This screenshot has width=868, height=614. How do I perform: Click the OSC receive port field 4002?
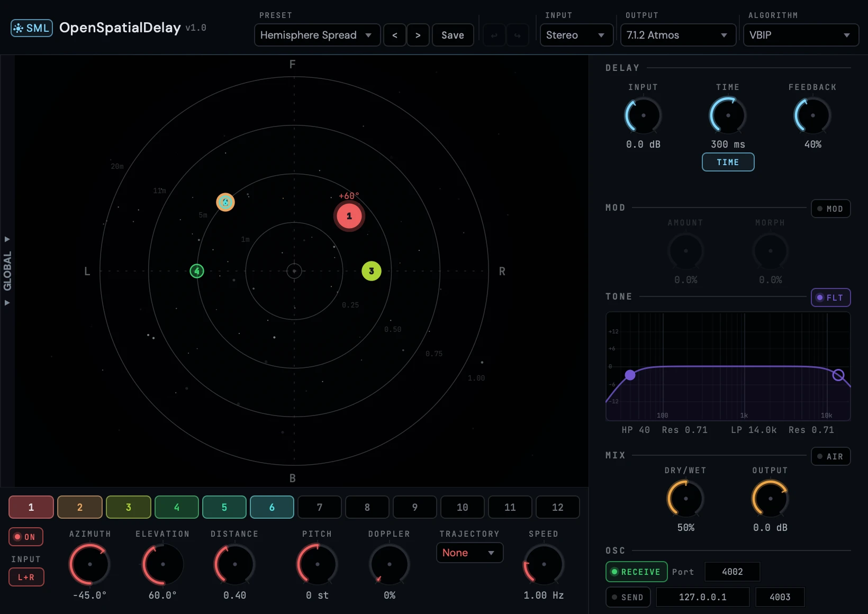733,572
